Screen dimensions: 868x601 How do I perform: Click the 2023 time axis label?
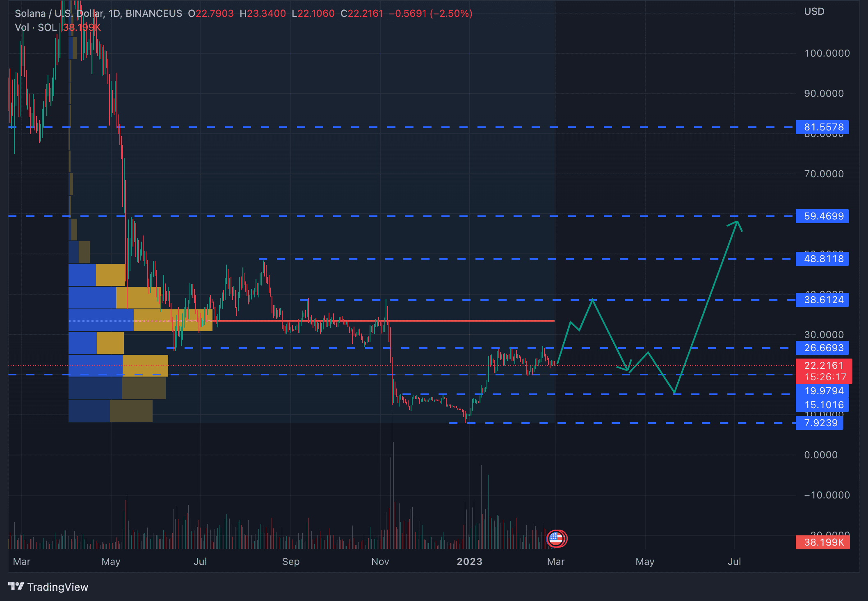[x=470, y=562]
